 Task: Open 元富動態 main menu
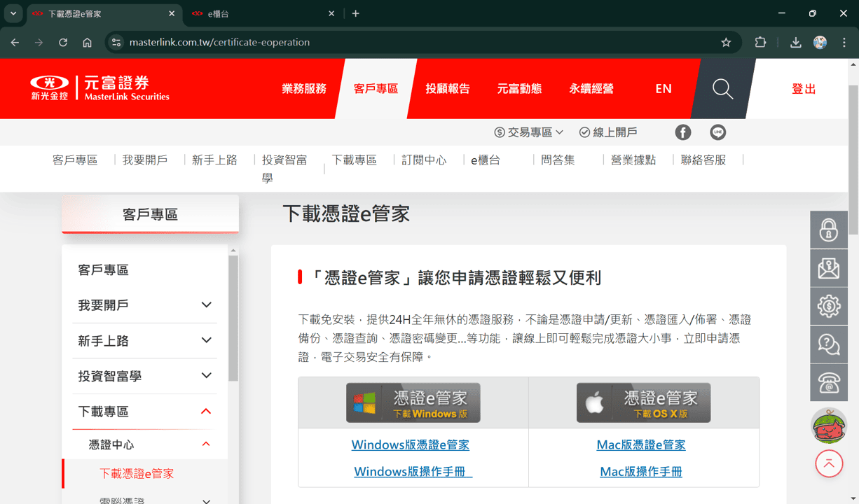[519, 89]
